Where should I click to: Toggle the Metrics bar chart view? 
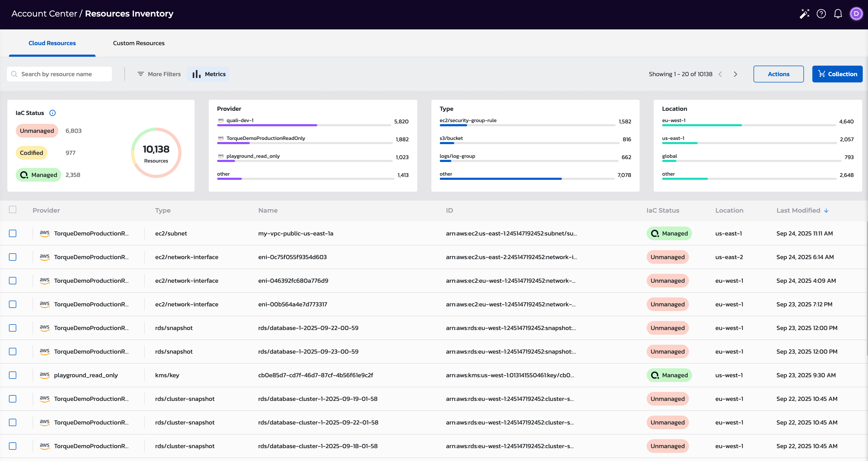208,74
